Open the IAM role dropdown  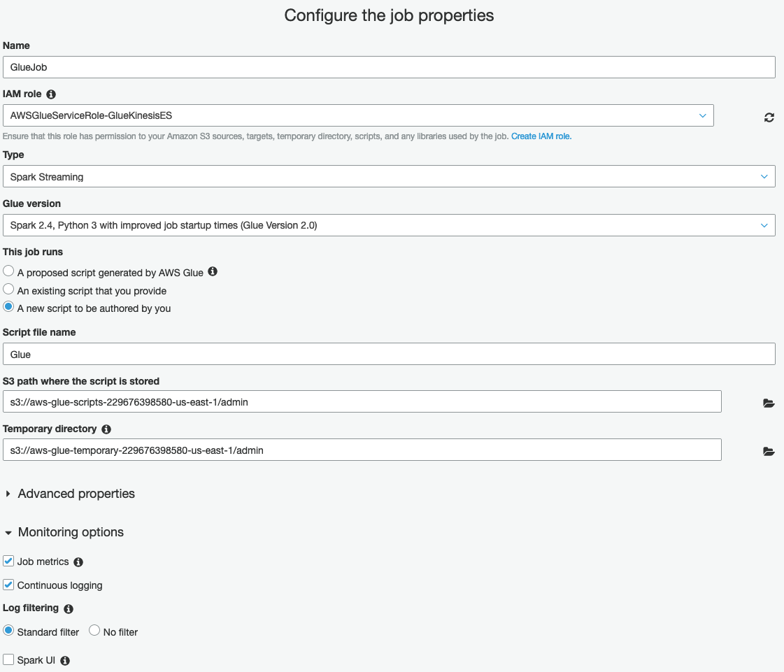coord(358,115)
